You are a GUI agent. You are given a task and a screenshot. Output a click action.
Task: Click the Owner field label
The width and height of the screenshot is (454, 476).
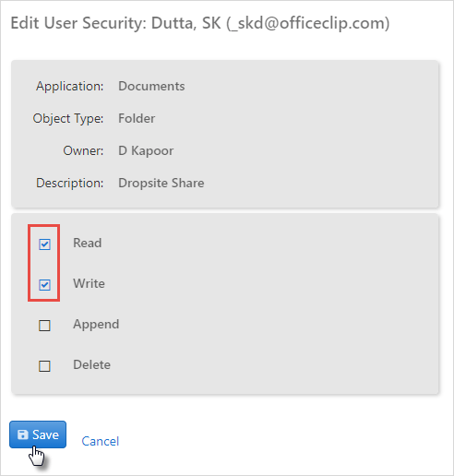point(83,150)
